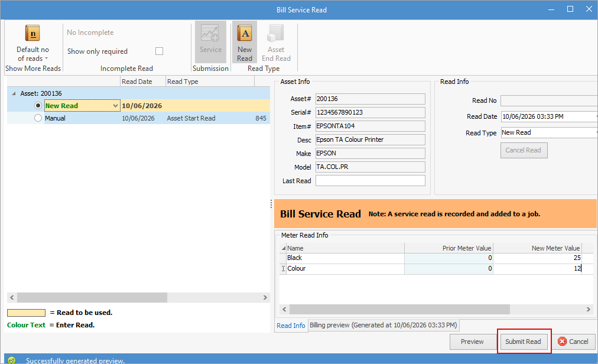This screenshot has height=364, width=598.
Task: Open the Default no of reads button
Action: [x=33, y=43]
